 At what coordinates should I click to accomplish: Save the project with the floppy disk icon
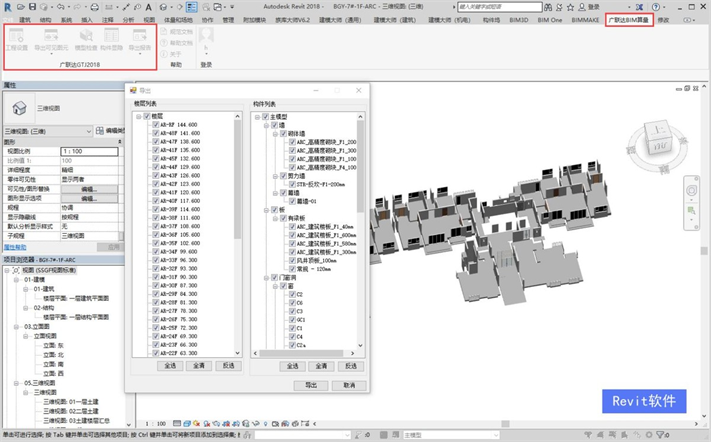[x=32, y=7]
